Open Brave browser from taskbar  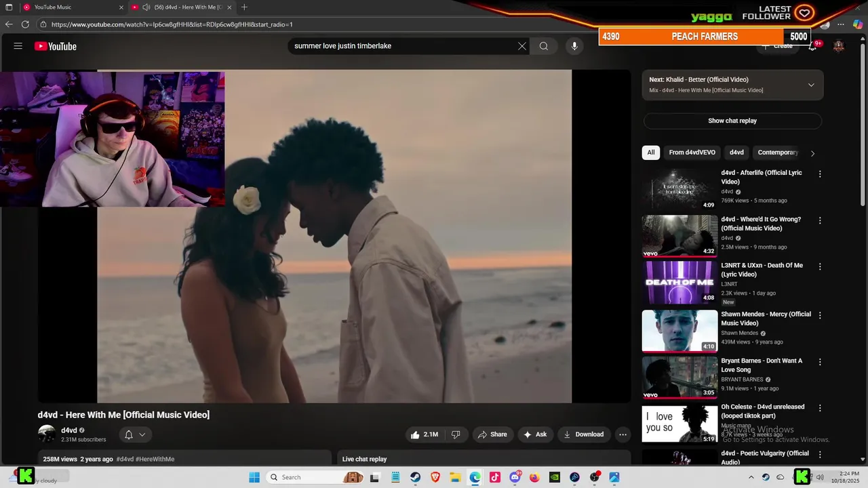[435, 477]
